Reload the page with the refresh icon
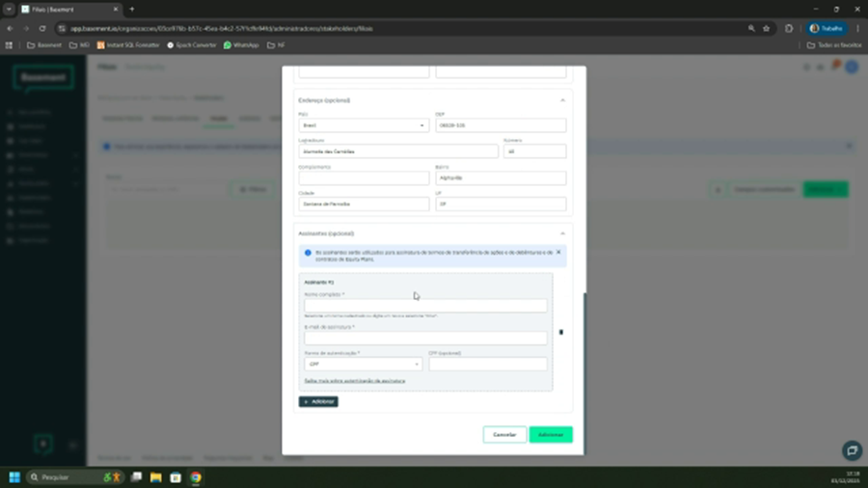Viewport: 868px width, 488px height. tap(42, 29)
